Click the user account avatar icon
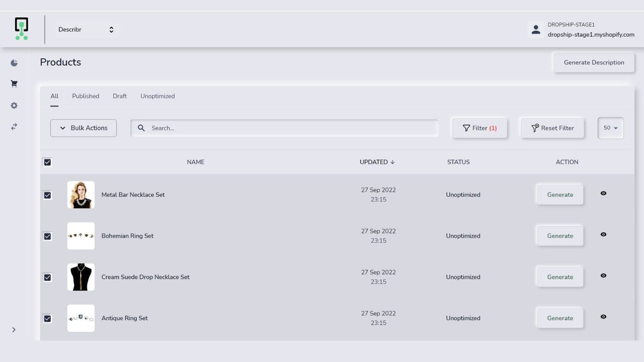 (536, 29)
